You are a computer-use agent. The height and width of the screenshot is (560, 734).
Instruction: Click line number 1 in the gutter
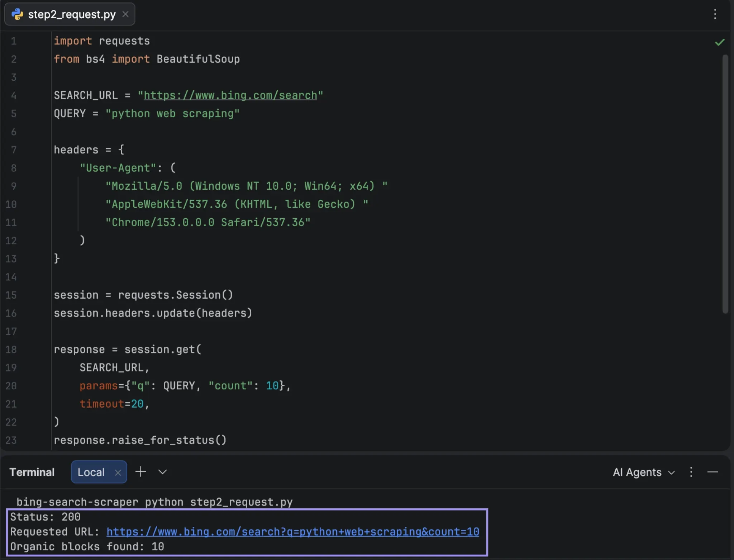[x=14, y=41]
